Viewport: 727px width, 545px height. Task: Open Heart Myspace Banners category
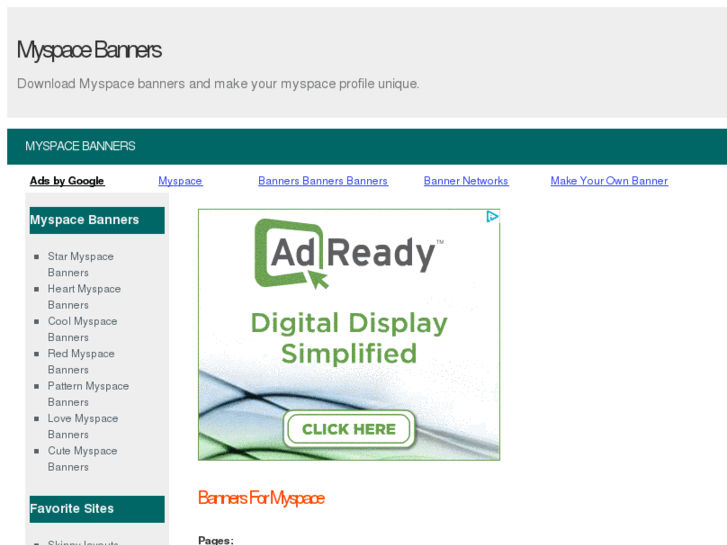point(84,297)
